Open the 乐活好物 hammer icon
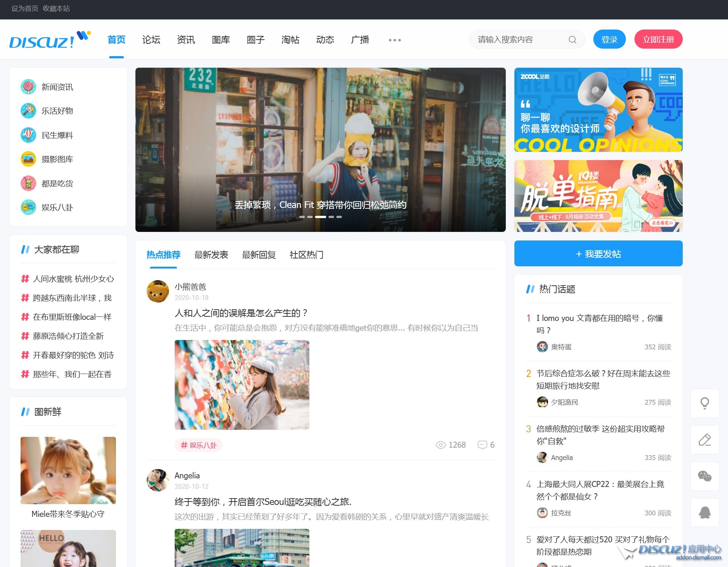Screen dimensions: 728x567 coord(28,111)
